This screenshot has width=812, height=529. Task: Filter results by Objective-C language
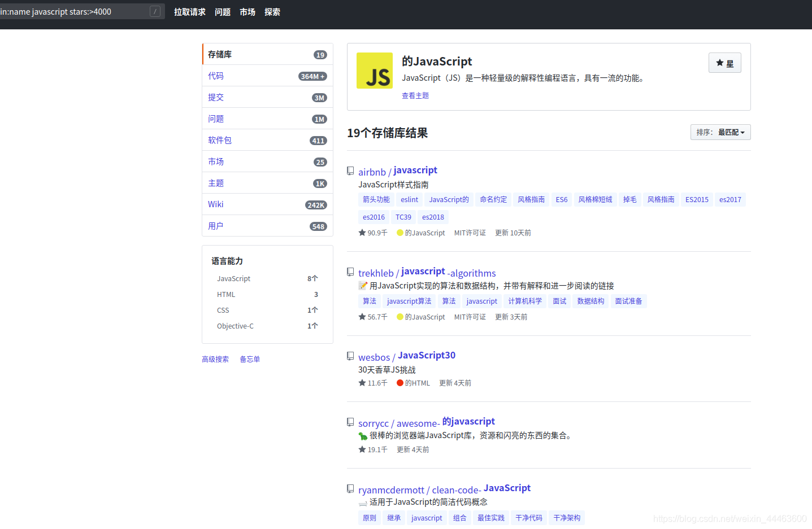click(x=267, y=326)
